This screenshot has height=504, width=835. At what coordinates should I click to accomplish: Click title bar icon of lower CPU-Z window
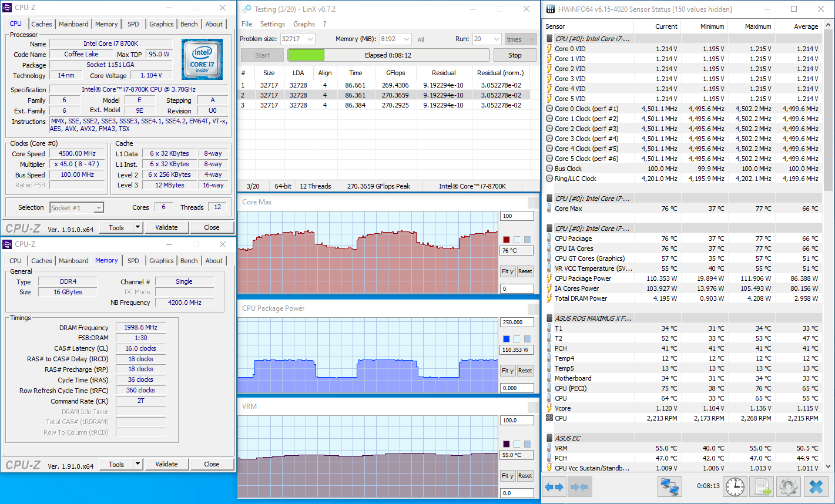(7, 244)
